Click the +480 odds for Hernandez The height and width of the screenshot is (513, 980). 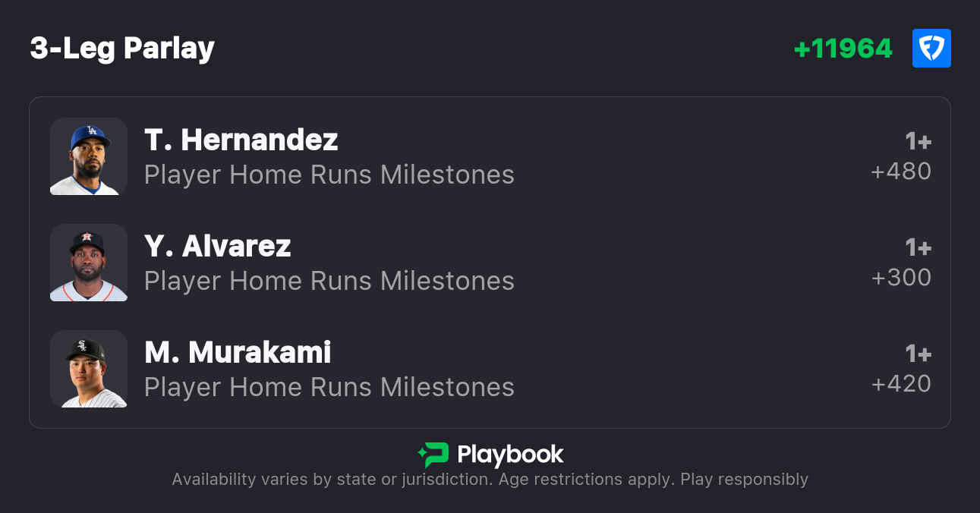(x=901, y=172)
